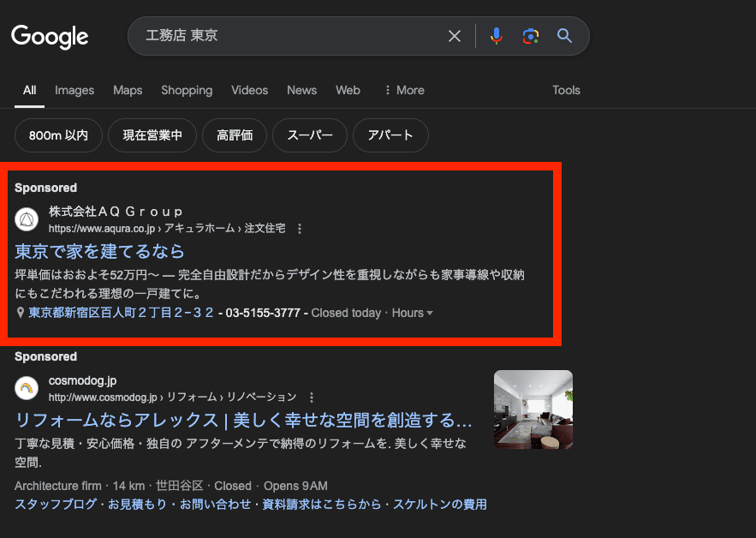
Task: Switch to the Maps tab
Action: pos(128,90)
